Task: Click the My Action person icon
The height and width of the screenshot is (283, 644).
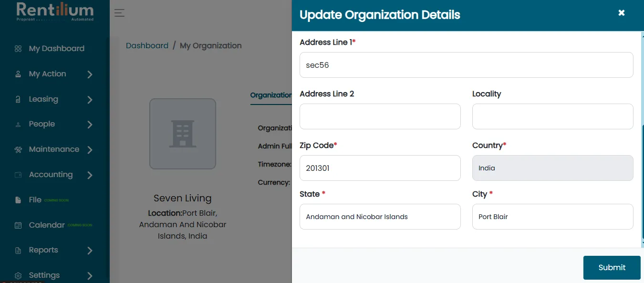Action: [18, 74]
